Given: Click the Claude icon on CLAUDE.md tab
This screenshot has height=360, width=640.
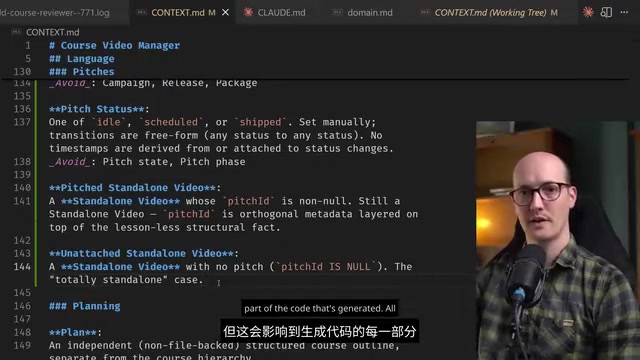Looking at the screenshot, I should [248, 12].
